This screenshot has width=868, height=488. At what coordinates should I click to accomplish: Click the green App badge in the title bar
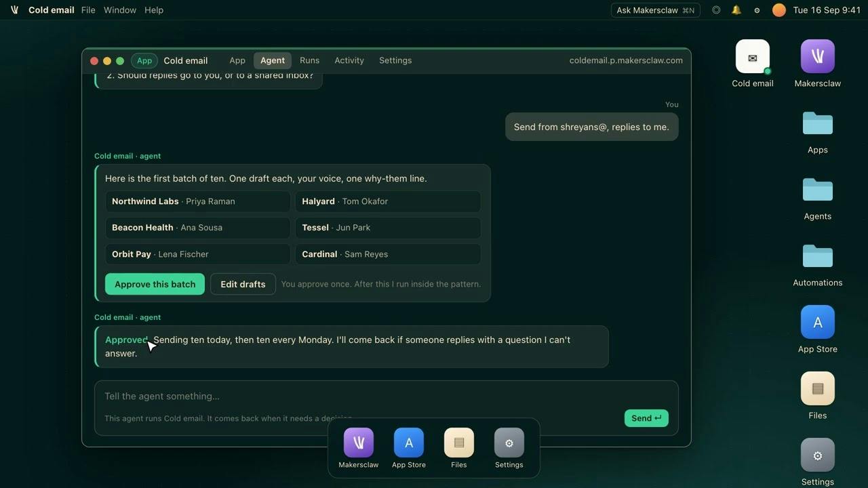pyautogui.click(x=144, y=60)
